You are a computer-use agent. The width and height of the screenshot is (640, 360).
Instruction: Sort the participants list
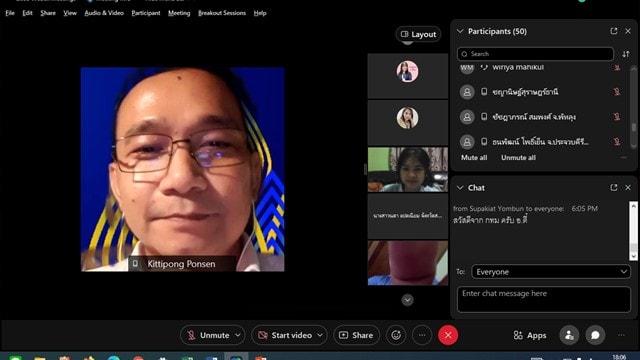626,54
